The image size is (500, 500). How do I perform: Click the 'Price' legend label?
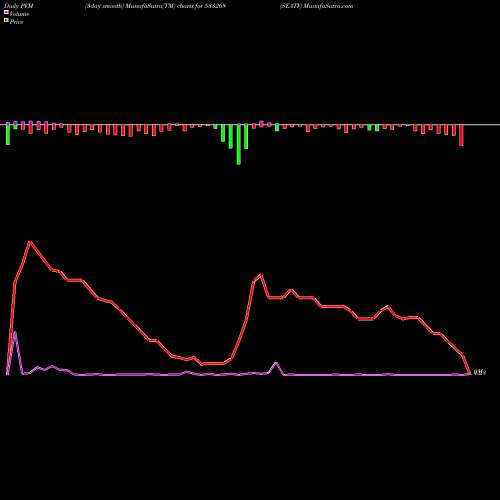click(16, 22)
